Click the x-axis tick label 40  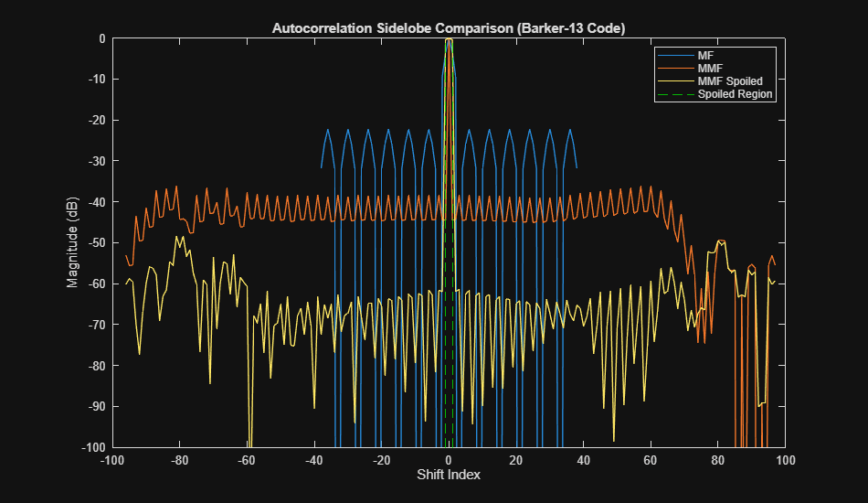(583, 460)
